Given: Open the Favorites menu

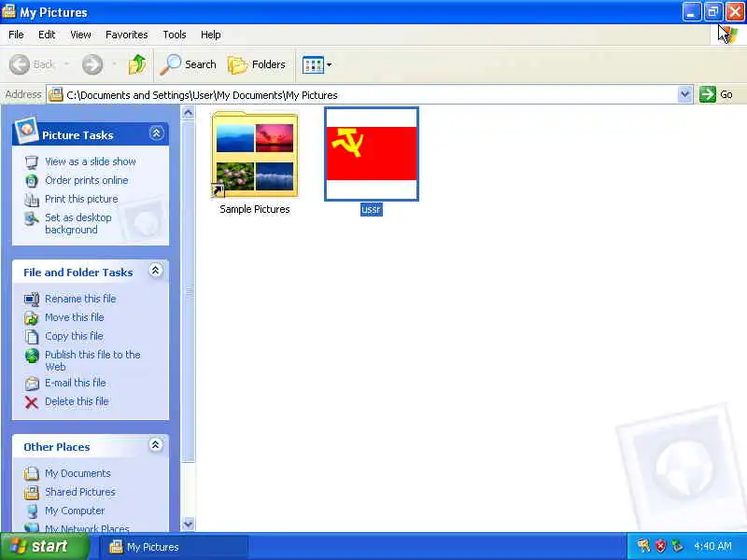Looking at the screenshot, I should [x=127, y=35].
